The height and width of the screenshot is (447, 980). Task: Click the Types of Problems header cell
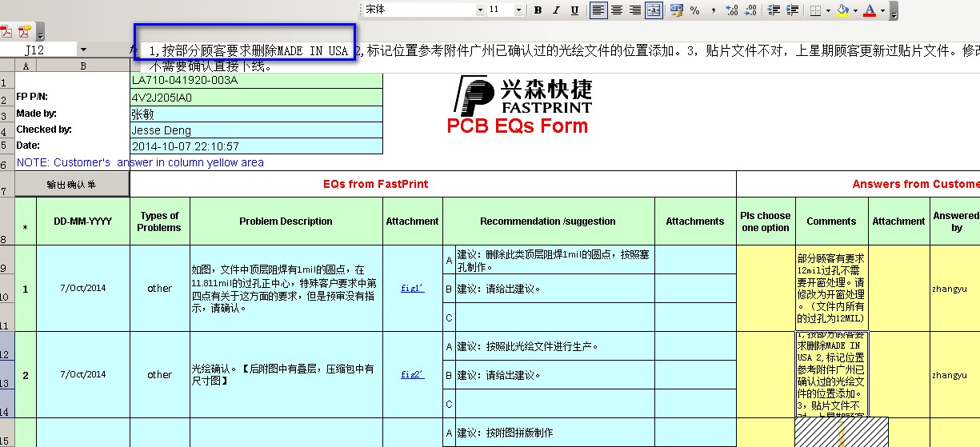tap(159, 222)
